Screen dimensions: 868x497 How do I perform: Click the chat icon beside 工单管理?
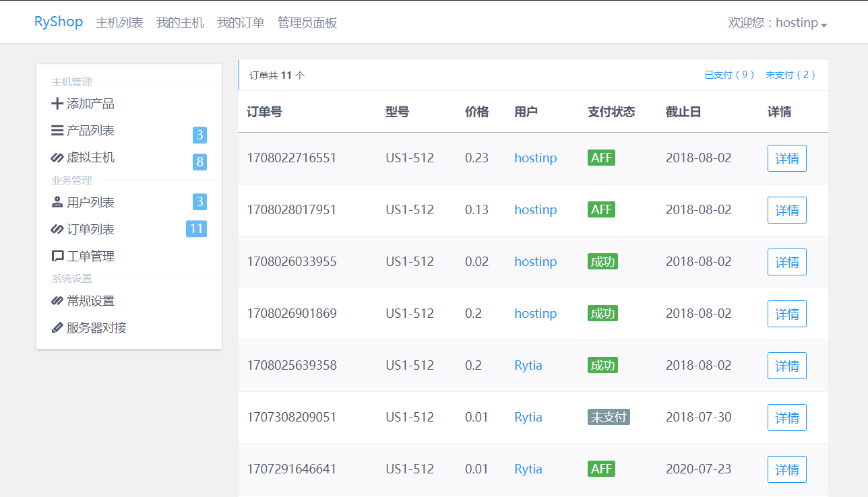pos(57,257)
